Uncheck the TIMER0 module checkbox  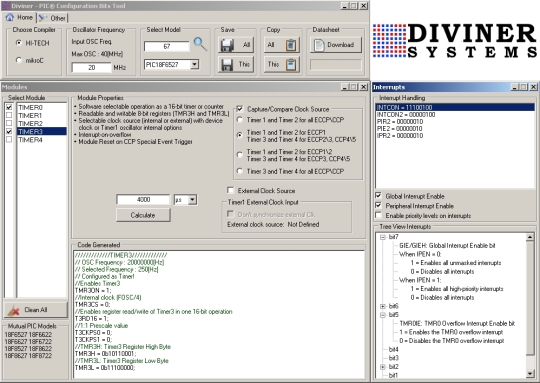(x=9, y=107)
